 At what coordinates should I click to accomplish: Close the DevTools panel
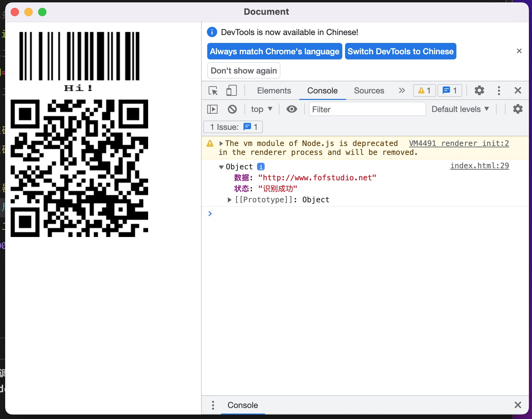(518, 90)
